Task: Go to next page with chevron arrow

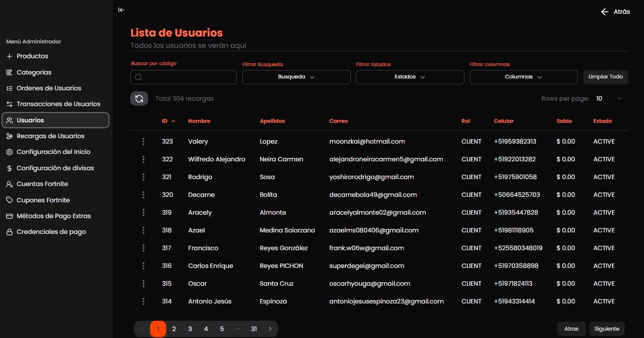Action: pyautogui.click(x=270, y=329)
